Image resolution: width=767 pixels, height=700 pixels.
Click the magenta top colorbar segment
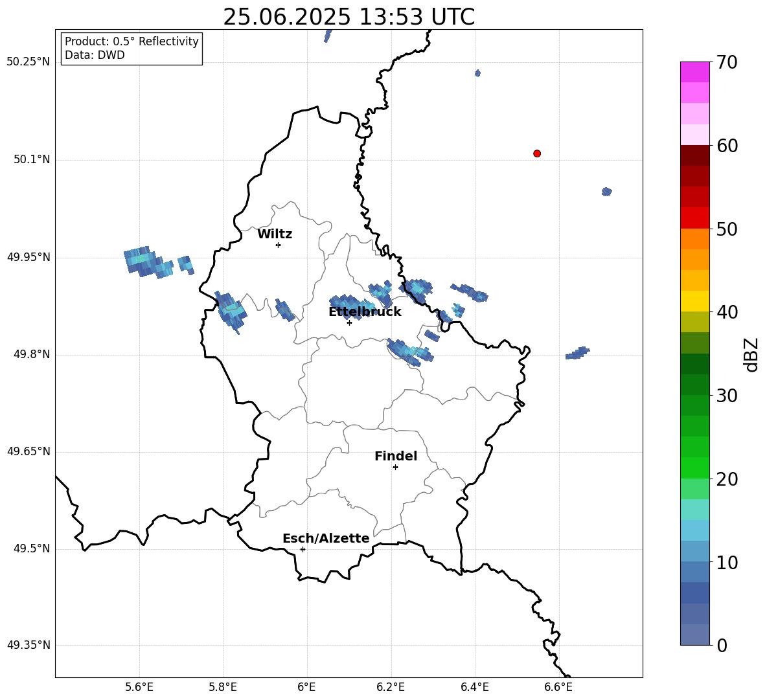(694, 72)
